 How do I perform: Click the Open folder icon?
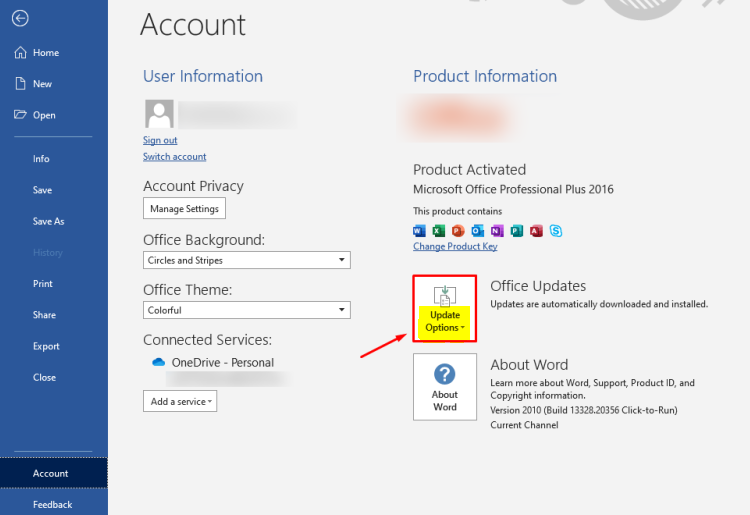coord(20,115)
